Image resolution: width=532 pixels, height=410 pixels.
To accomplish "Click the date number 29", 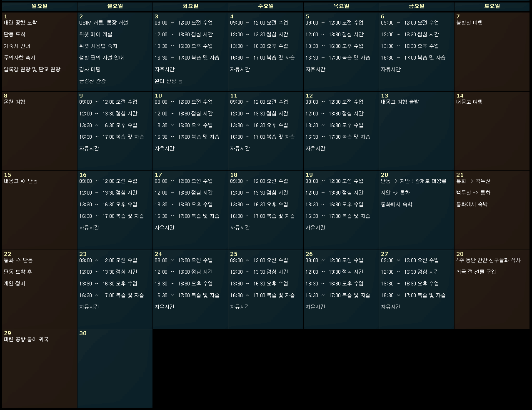I will point(7,333).
